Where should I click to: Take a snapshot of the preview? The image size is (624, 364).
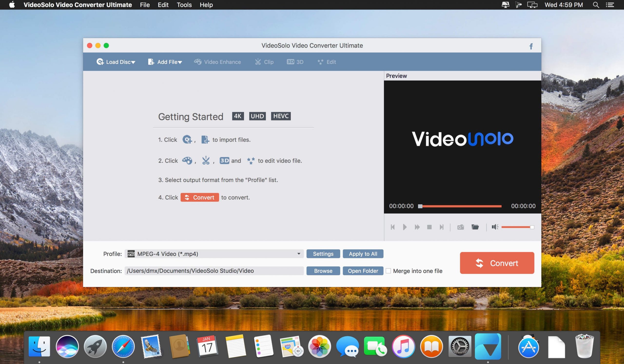coord(460,227)
